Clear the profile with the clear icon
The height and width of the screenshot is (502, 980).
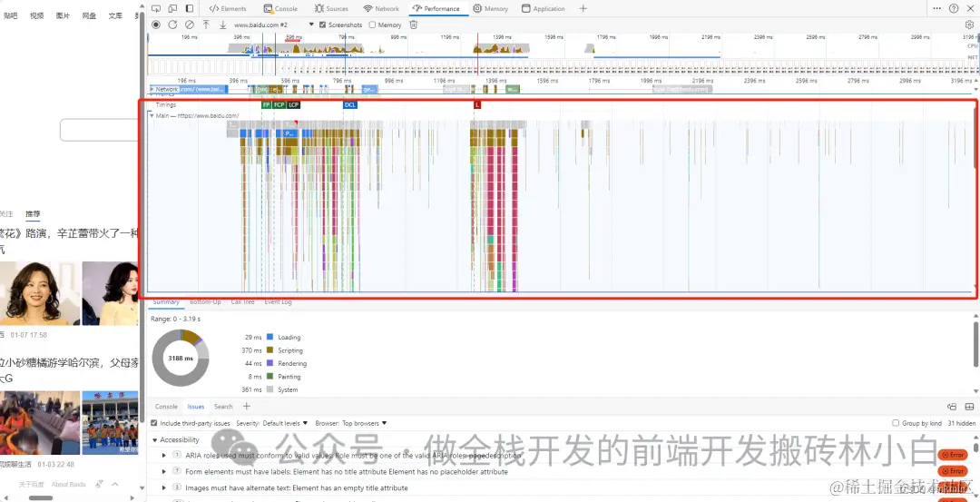(x=190, y=25)
